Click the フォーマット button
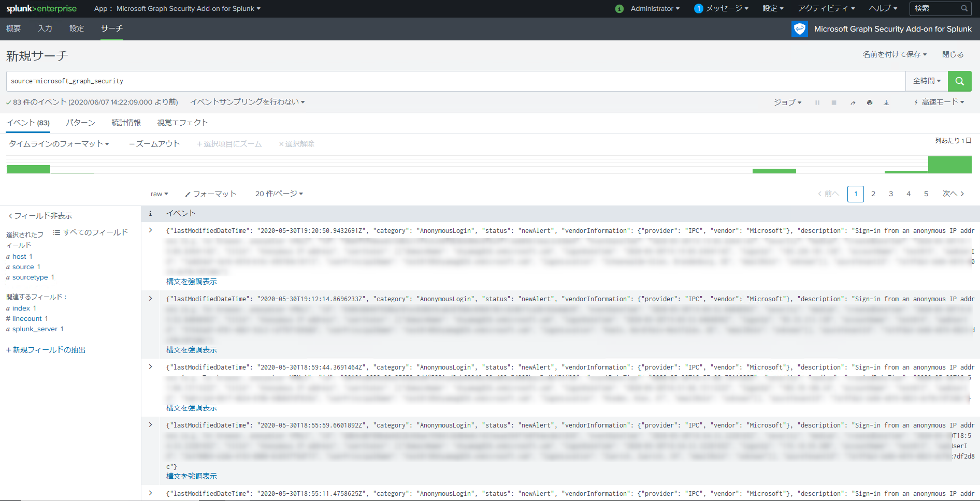Screen dimensions: 980x501 pyautogui.click(x=211, y=194)
